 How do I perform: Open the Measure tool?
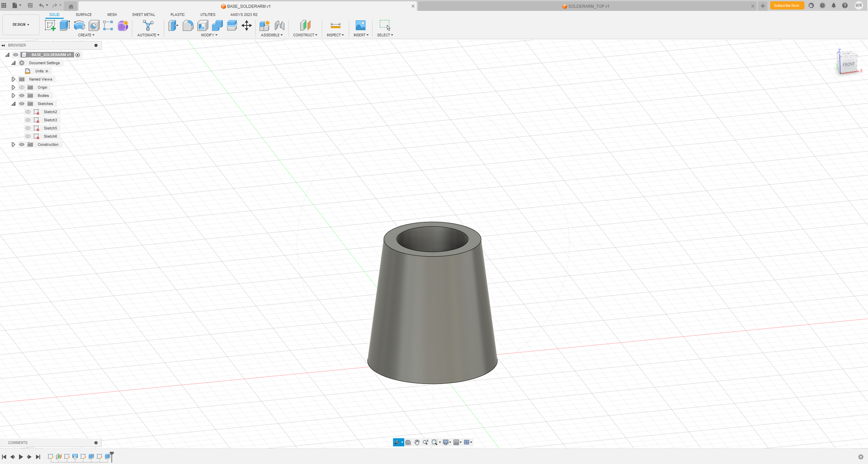(x=335, y=25)
